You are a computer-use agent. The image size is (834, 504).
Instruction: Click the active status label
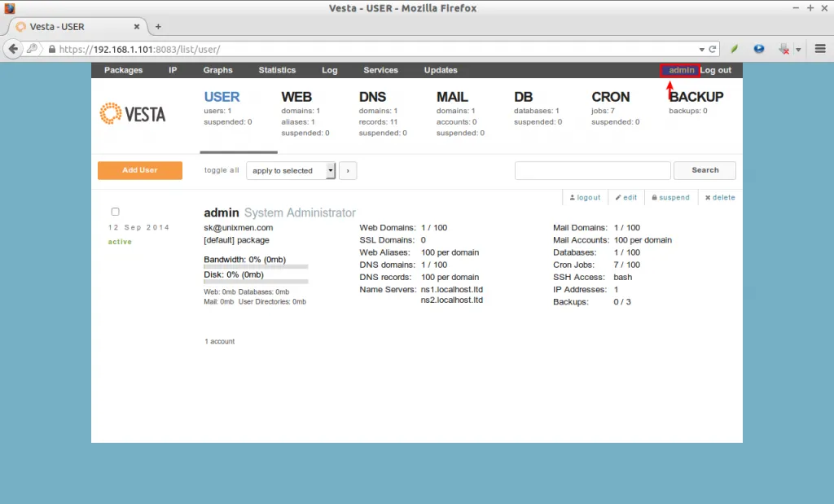(120, 241)
